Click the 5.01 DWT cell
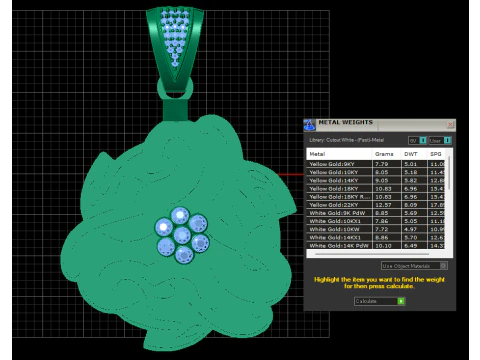The width and height of the screenshot is (480, 360). click(x=414, y=164)
